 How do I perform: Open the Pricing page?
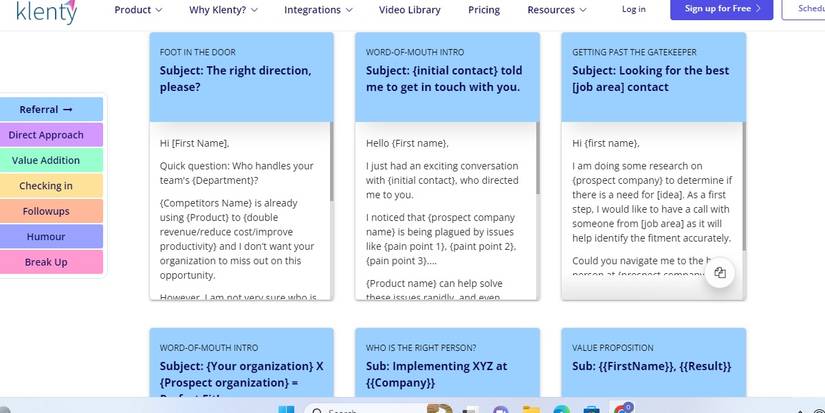click(x=484, y=10)
